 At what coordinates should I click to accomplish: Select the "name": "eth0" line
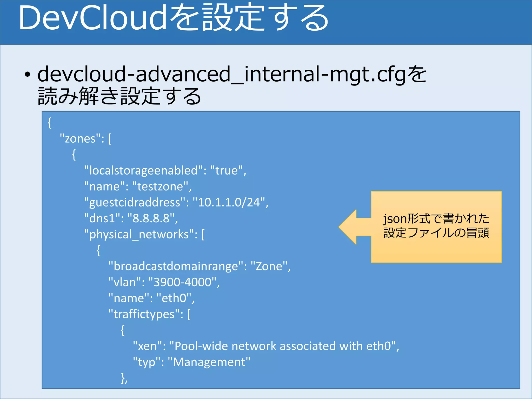151,298
